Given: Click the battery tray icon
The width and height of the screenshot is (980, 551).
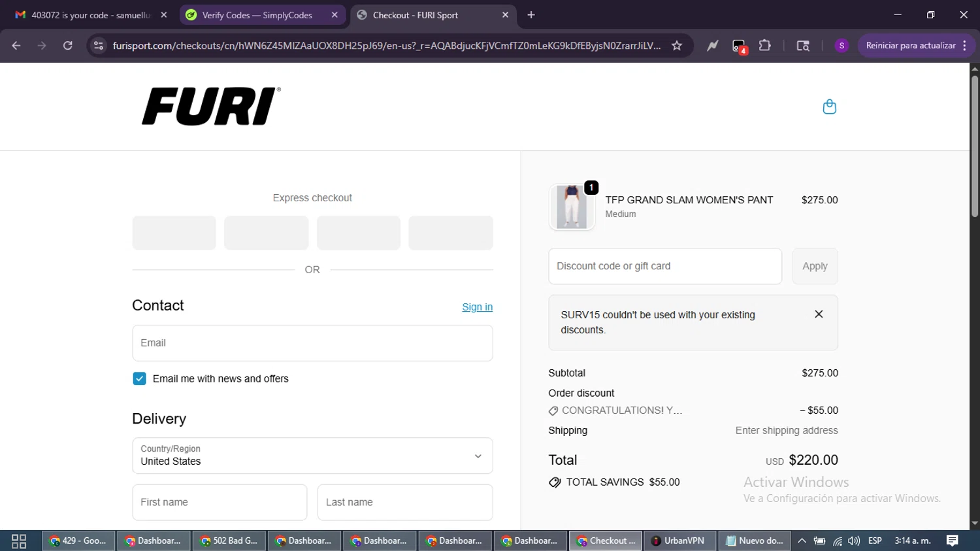Looking at the screenshot, I should tap(819, 541).
